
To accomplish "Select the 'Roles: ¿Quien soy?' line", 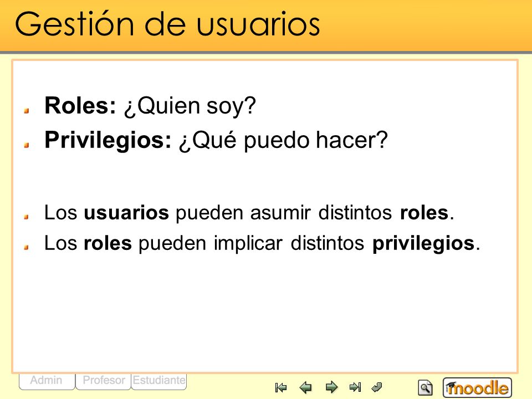I will pos(150,106).
